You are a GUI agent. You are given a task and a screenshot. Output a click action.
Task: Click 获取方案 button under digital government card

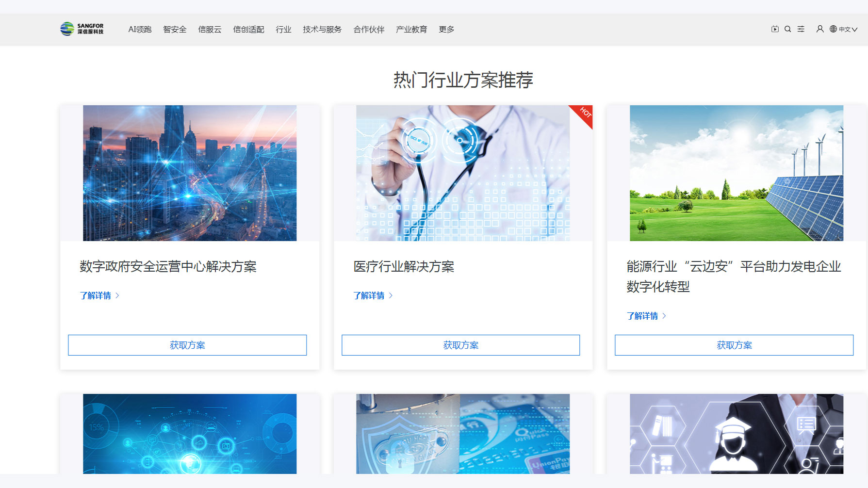point(187,345)
